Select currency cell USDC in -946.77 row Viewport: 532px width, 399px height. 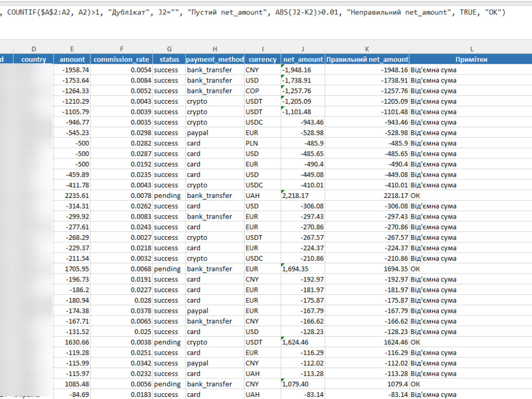pyautogui.click(x=263, y=122)
